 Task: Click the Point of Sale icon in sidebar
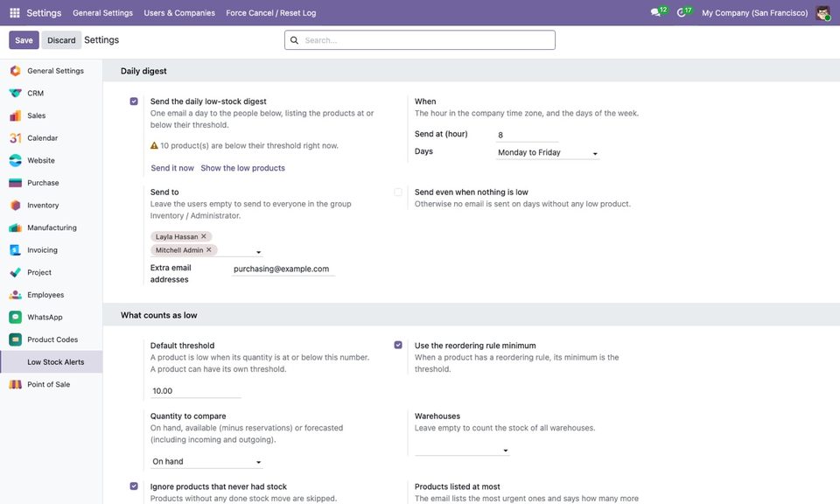(x=16, y=384)
